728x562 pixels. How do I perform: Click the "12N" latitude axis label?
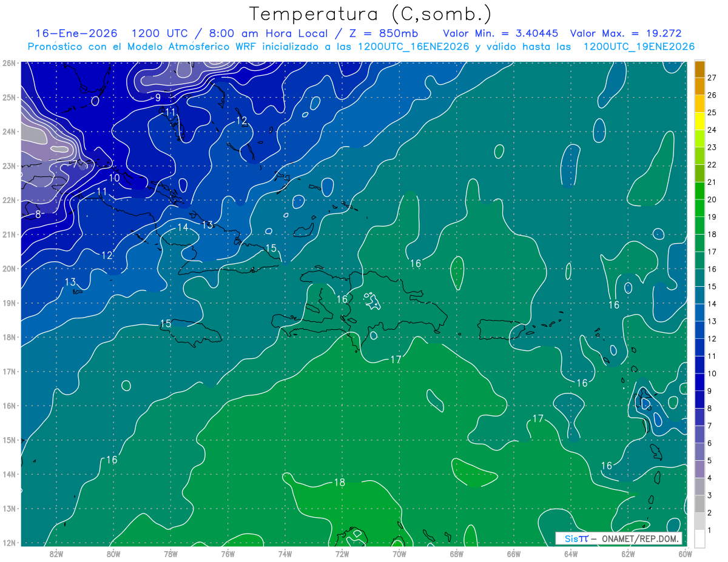(8, 543)
